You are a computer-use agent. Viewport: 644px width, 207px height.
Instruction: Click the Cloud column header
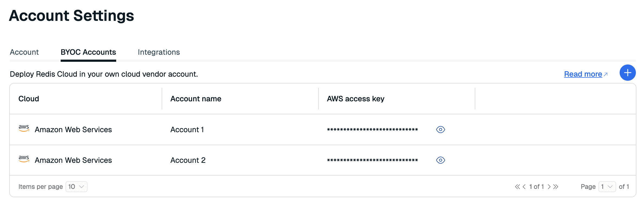[x=29, y=99]
